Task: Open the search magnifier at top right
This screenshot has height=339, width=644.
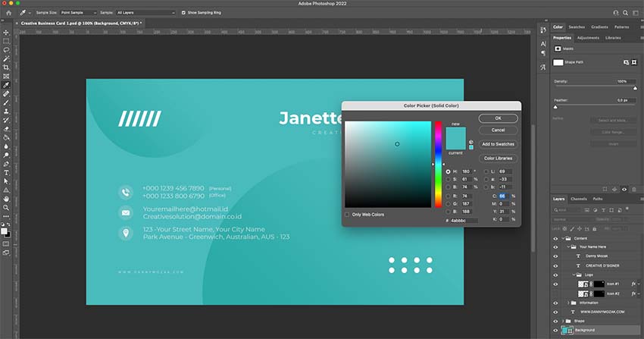Action: [625, 13]
